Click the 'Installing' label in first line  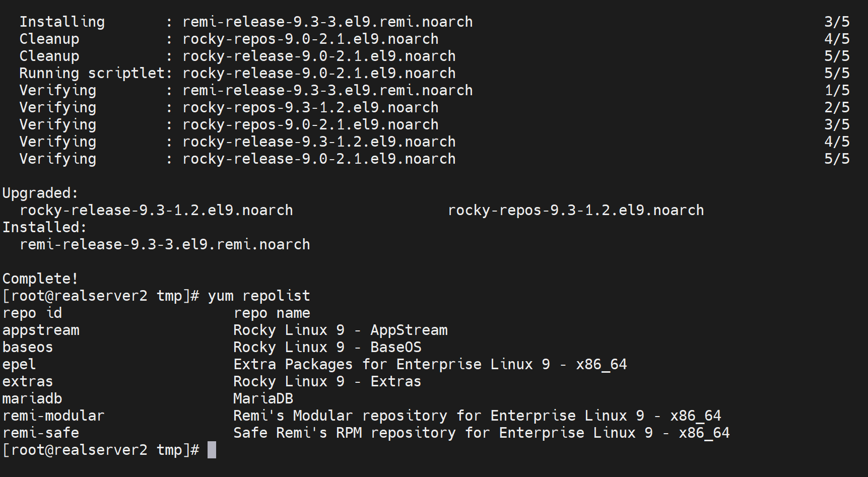pyautogui.click(x=62, y=22)
